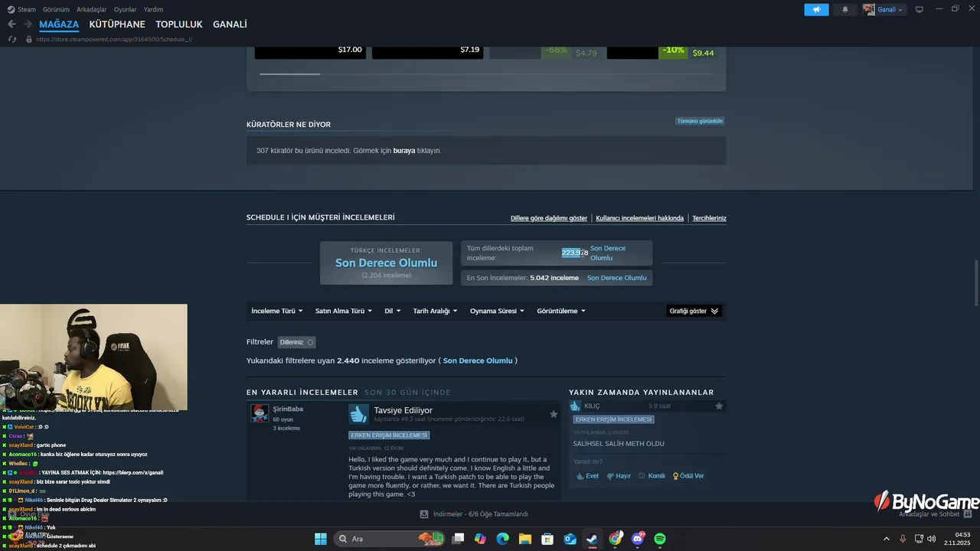980x551 pixels.
Task: Open File Explorer from the taskbar
Action: click(525, 539)
